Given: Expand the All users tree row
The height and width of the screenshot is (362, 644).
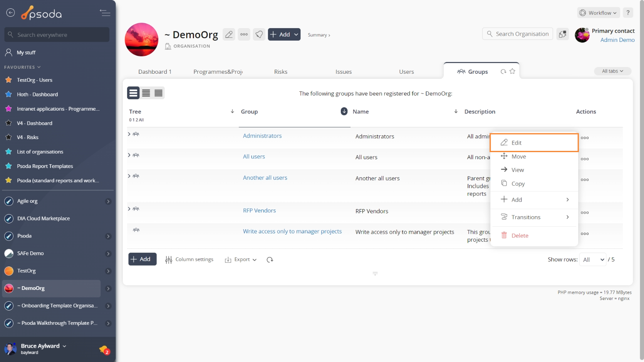Looking at the screenshot, I should pos(129,155).
